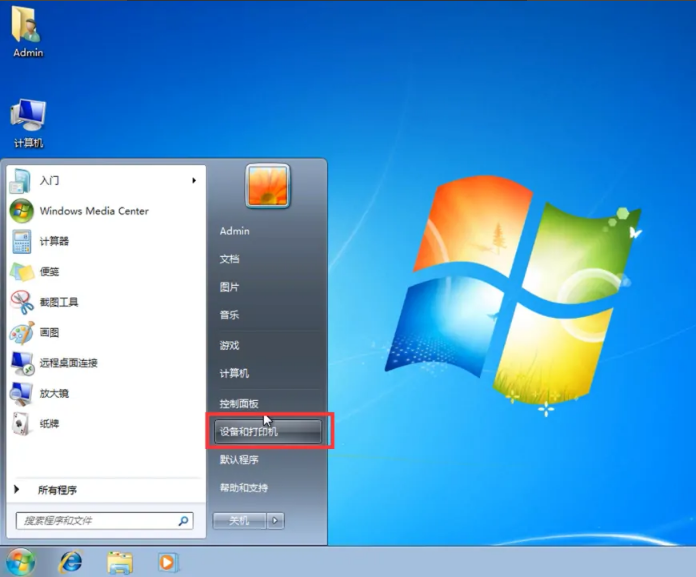Open Windows Explorer from taskbar

(119, 562)
